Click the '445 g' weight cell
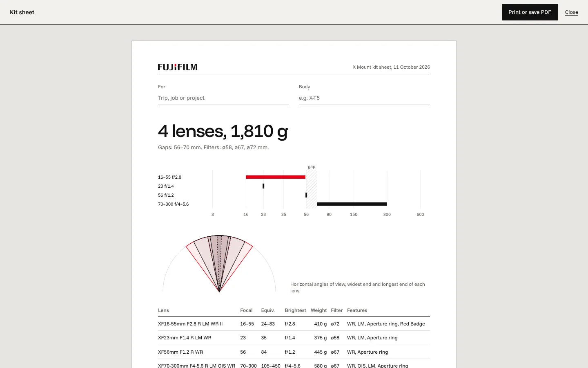The width and height of the screenshot is (588, 368). [x=320, y=352]
